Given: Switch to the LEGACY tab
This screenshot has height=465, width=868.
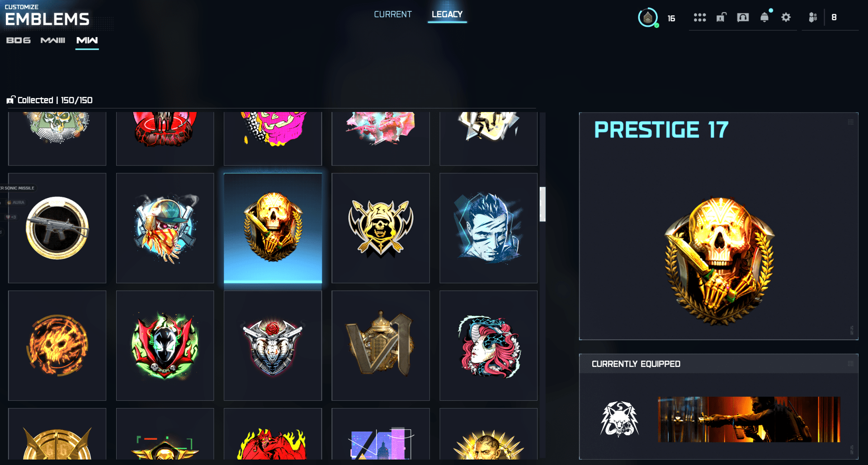Looking at the screenshot, I should coord(447,14).
